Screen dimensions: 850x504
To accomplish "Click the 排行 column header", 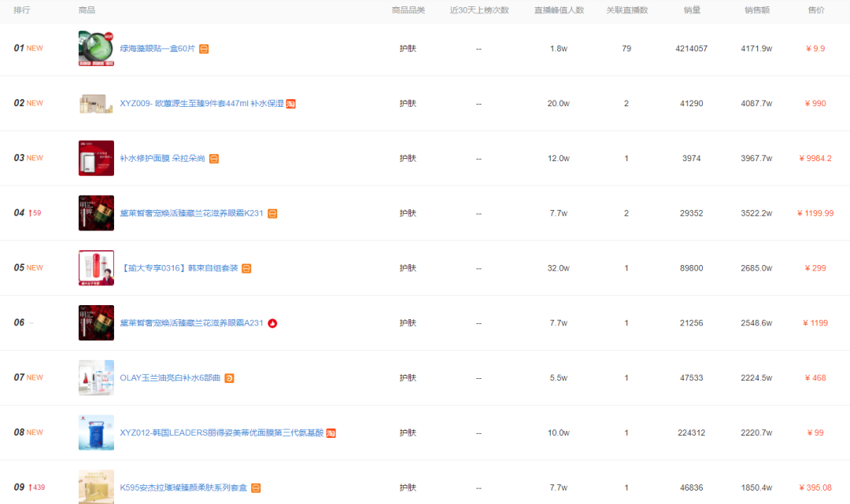I will [22, 9].
